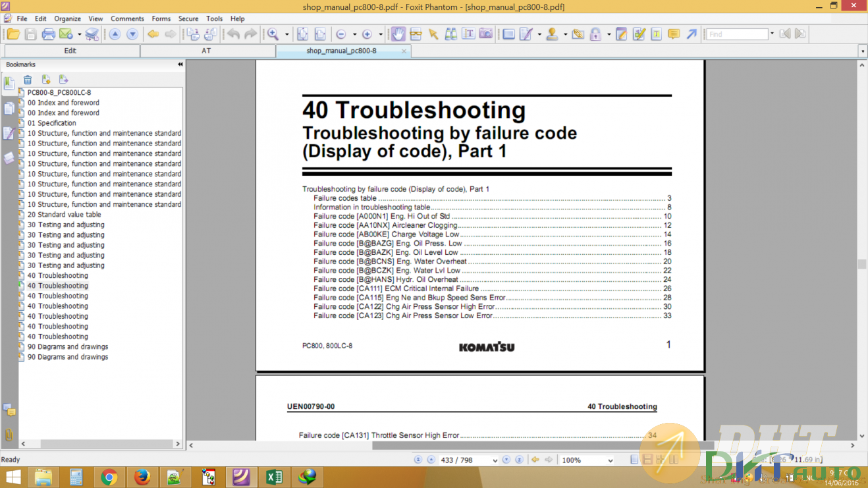Open the File menu
This screenshot has height=488, width=868.
point(22,18)
